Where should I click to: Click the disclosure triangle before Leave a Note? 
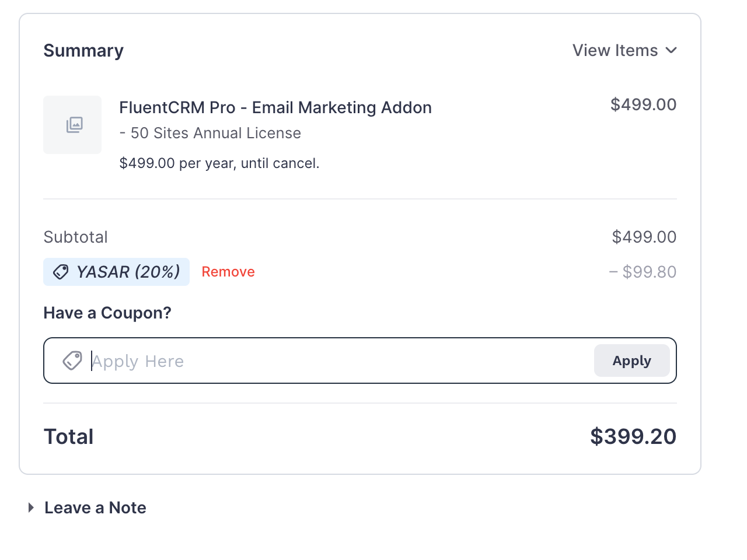tap(30, 507)
